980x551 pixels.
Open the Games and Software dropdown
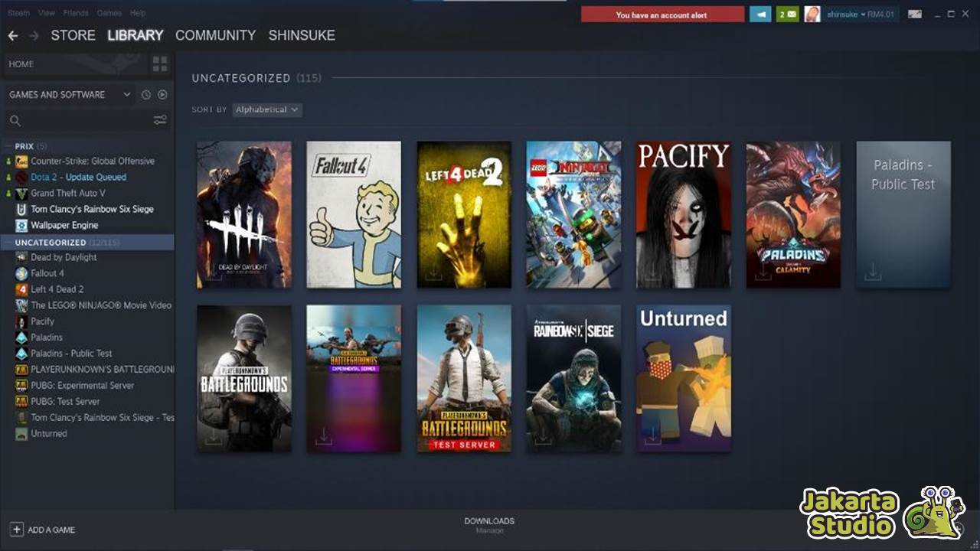pos(70,95)
